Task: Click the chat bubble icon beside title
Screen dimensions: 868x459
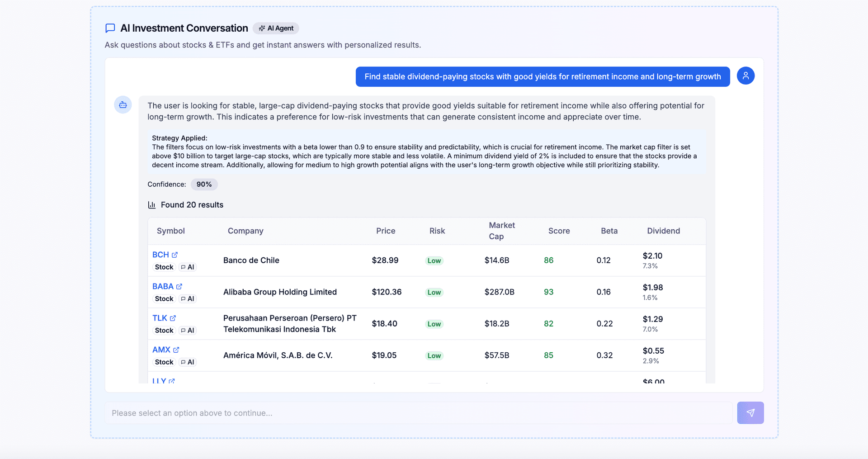Action: [110, 28]
